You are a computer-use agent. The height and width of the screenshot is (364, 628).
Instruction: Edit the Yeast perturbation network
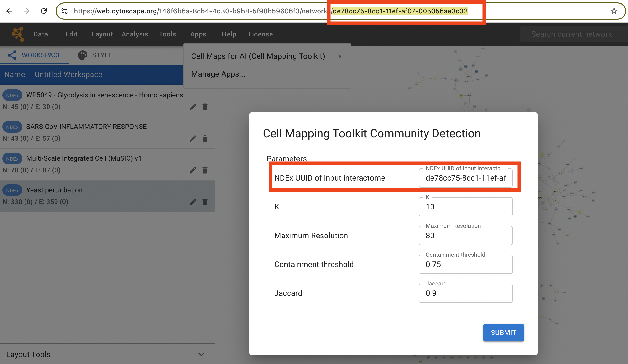coord(193,202)
